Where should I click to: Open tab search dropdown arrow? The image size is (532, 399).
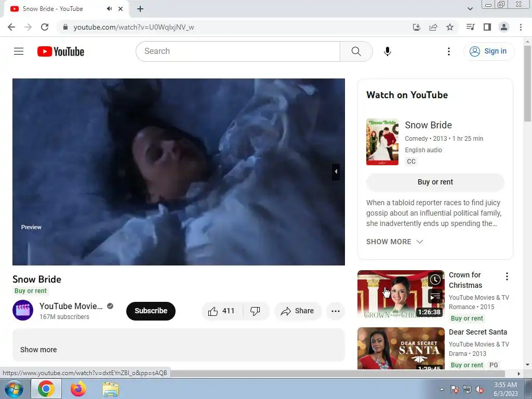click(x=470, y=9)
